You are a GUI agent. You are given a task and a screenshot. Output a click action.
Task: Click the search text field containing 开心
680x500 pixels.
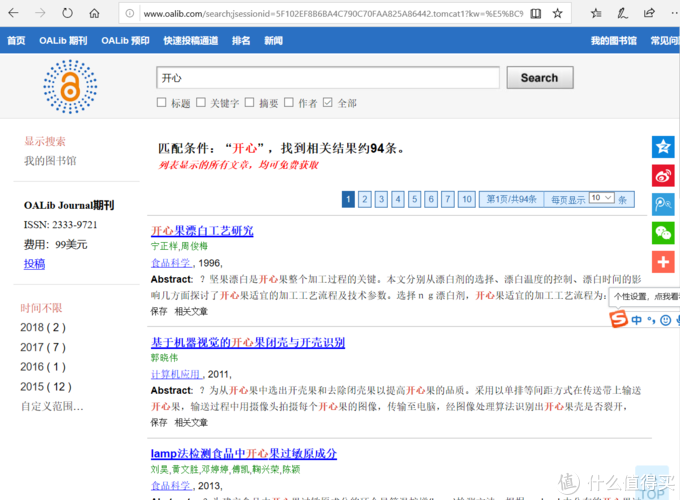(x=327, y=78)
